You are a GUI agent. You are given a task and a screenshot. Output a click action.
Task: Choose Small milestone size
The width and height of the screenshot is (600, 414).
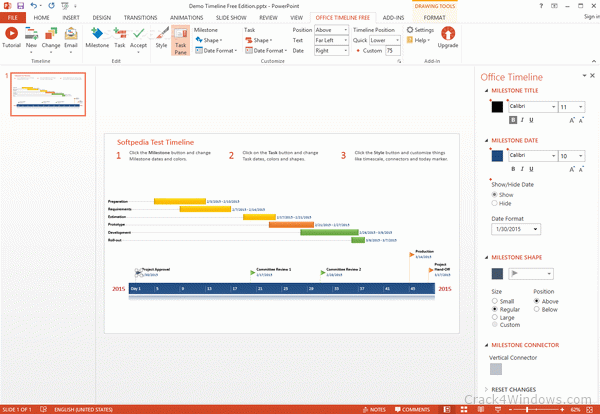click(x=495, y=301)
